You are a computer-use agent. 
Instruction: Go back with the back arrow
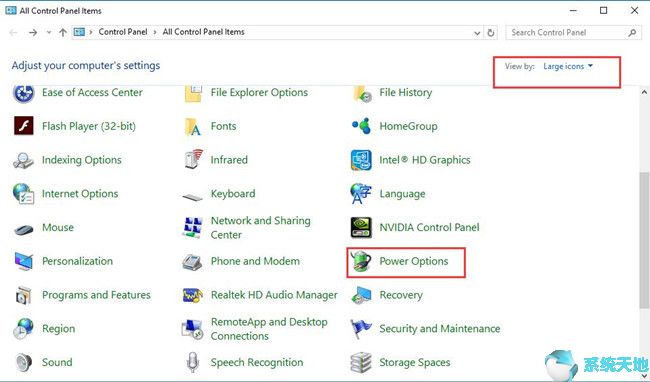point(13,32)
